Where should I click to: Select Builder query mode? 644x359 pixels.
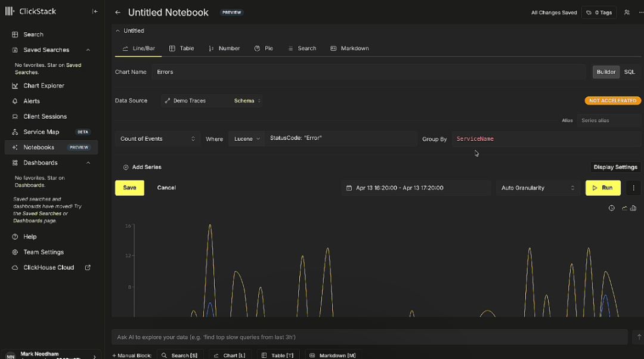point(606,72)
